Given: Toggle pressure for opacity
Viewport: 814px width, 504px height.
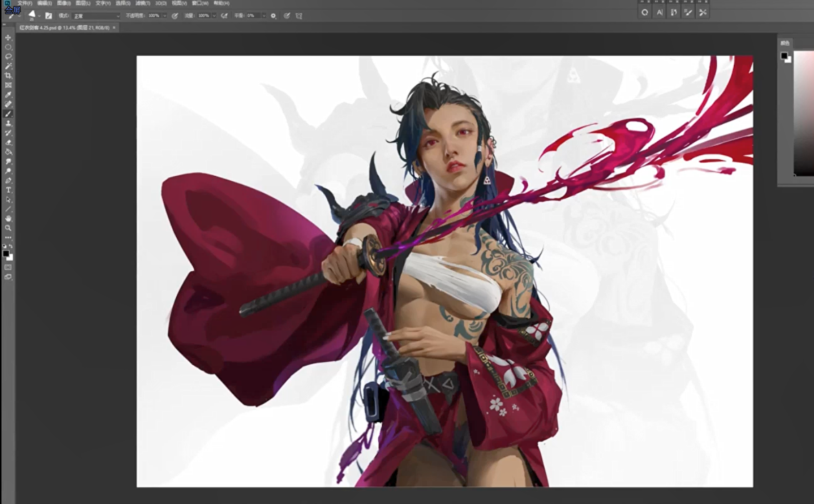Looking at the screenshot, I should coord(175,16).
